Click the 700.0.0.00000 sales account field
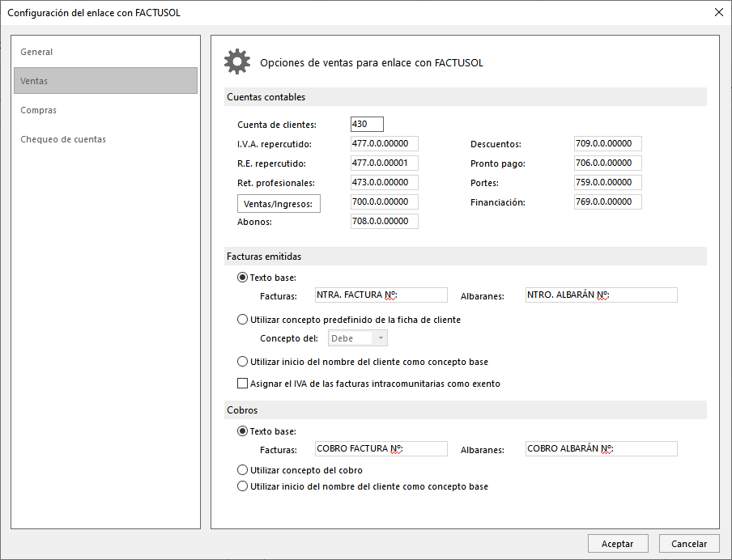This screenshot has width=732, height=560. (x=384, y=202)
